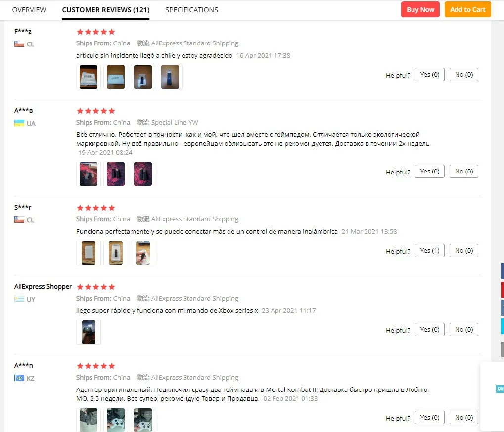The width and height of the screenshot is (504, 432).
Task: Click the star rating on S***r's review
Action: click(x=96, y=208)
